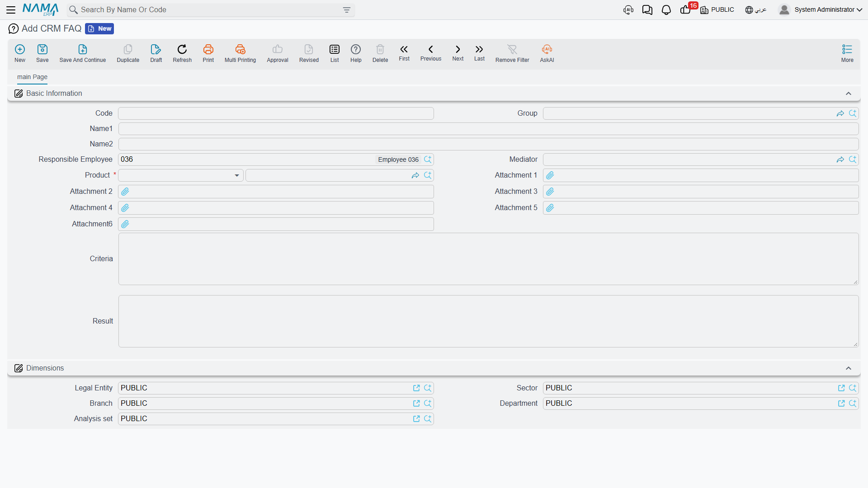This screenshot has height=488, width=868.
Task: Click Attachment 3 paperclip icon
Action: (x=550, y=192)
